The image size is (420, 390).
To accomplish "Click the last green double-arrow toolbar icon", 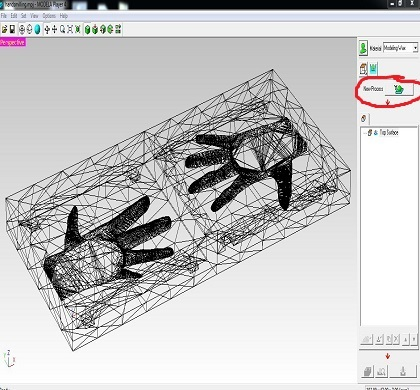I will (118, 29).
